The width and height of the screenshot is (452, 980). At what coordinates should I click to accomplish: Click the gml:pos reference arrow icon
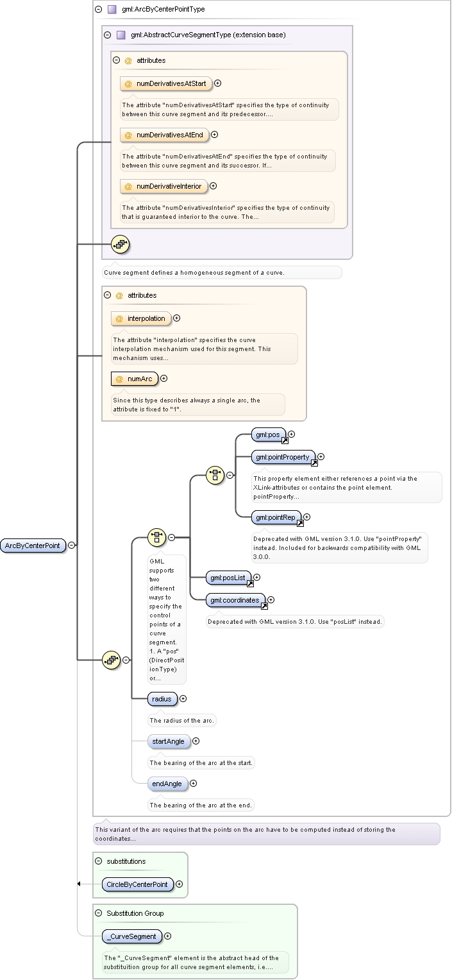tap(285, 441)
